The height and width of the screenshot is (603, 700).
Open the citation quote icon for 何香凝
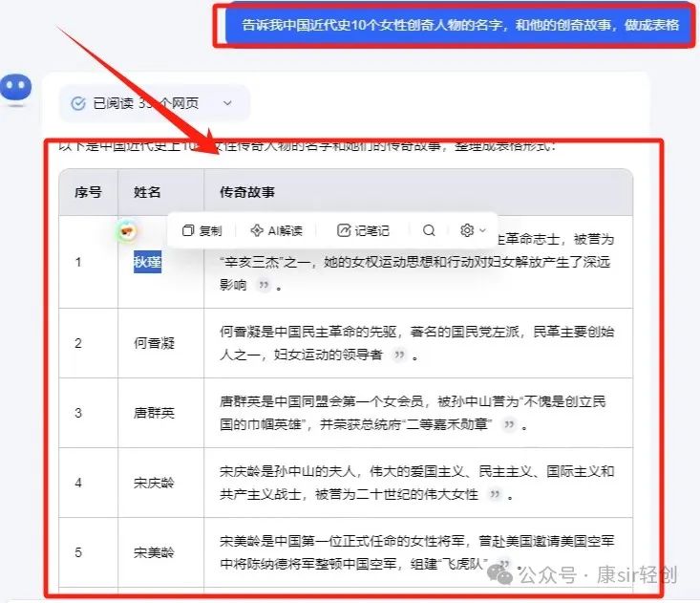click(x=399, y=355)
